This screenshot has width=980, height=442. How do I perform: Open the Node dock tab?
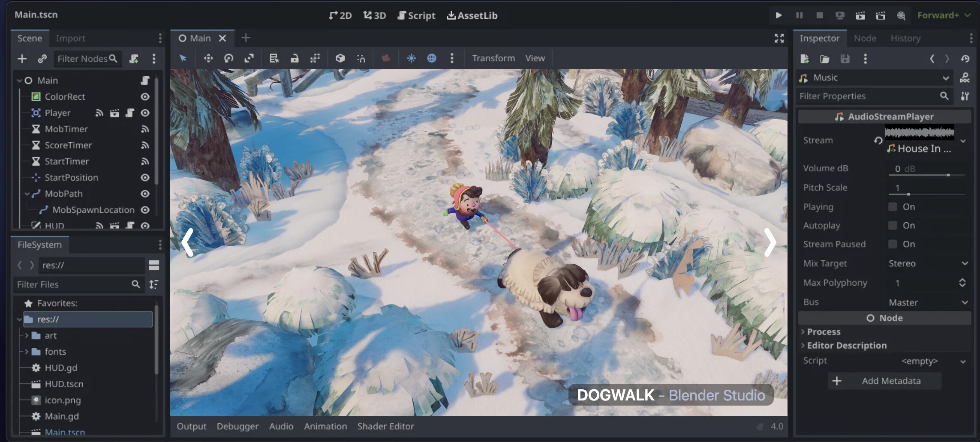(x=865, y=38)
